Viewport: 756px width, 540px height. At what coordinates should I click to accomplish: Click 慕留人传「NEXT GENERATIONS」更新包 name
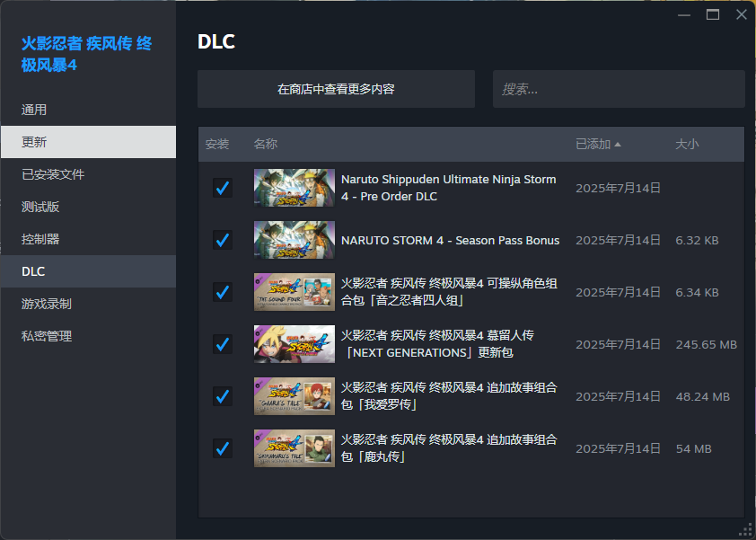pos(437,344)
